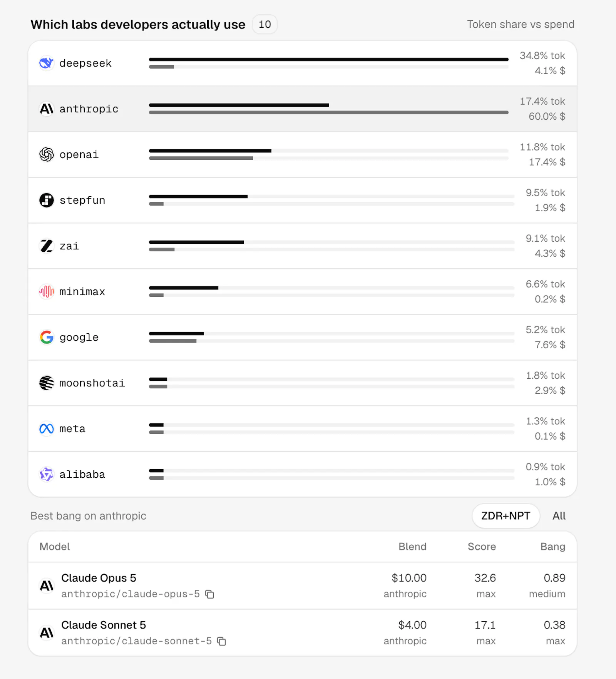Sort table by Score column
Screen dimensions: 616x679
[482, 547]
